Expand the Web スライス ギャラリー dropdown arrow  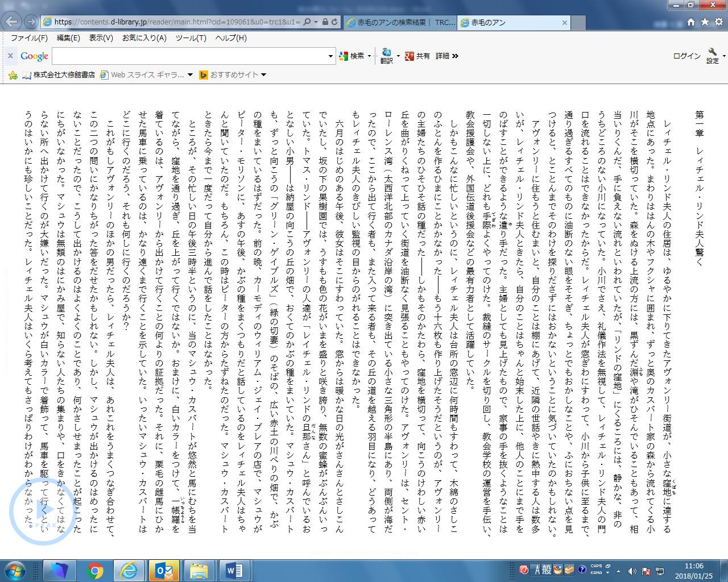190,74
